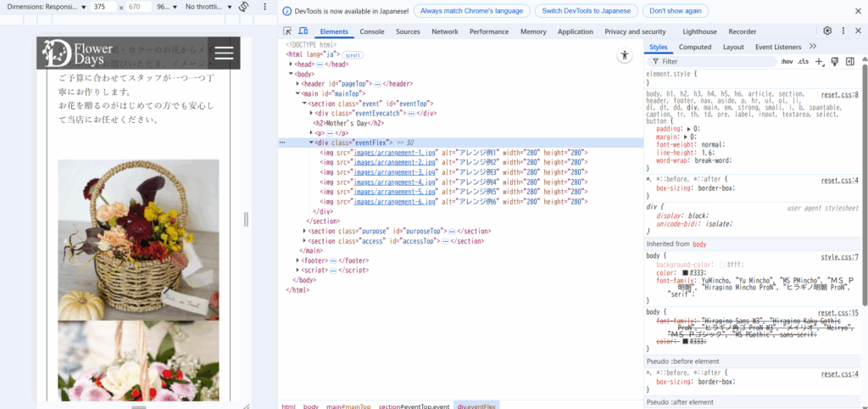Open the hamburger menu on Flower Days page

pyautogui.click(x=224, y=53)
